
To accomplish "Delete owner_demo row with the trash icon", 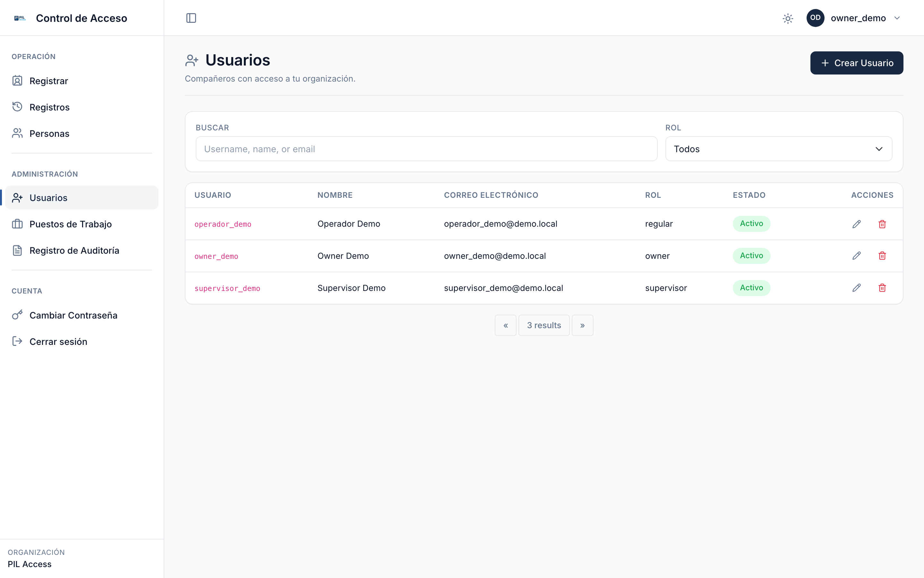I will 882,256.
